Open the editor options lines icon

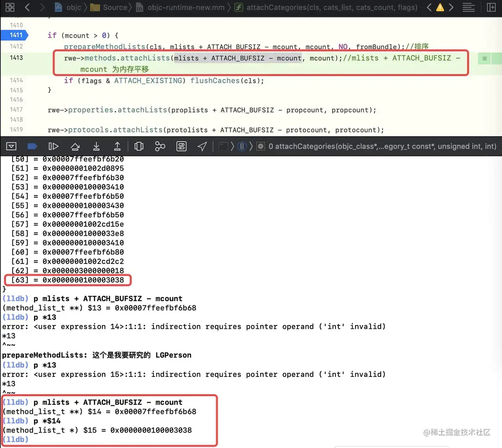pos(469,7)
